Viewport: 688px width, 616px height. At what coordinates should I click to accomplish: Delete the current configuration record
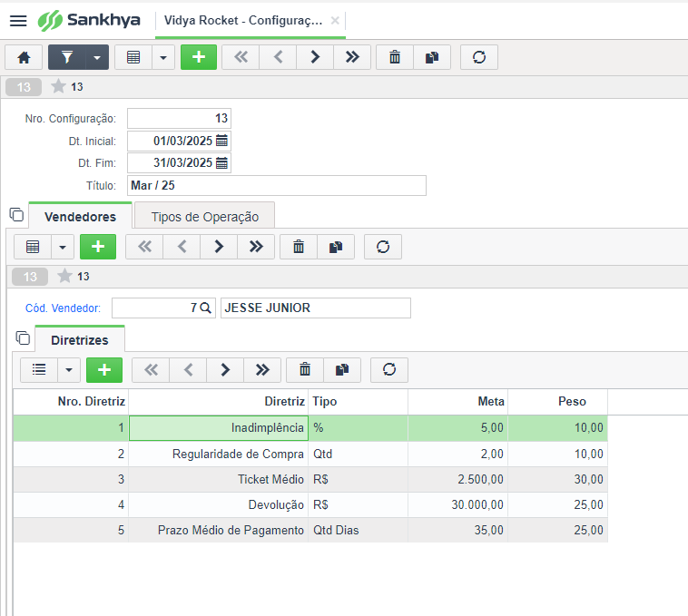(x=395, y=57)
